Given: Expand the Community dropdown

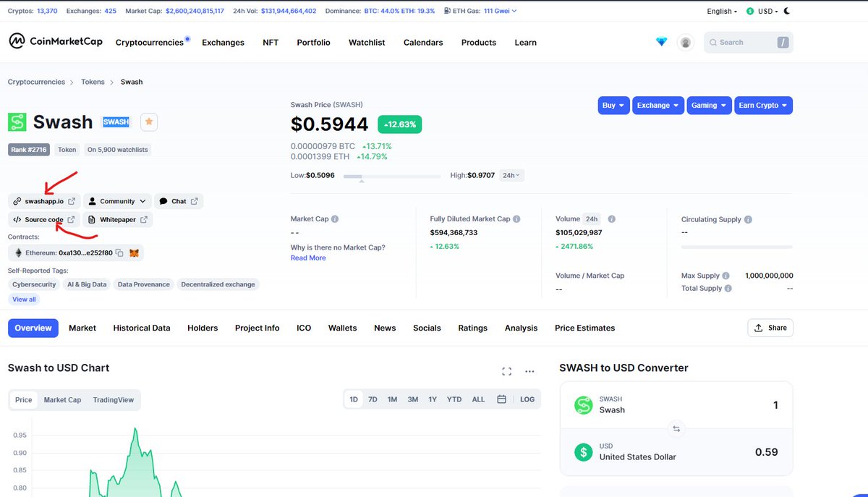Looking at the screenshot, I should 117,201.
